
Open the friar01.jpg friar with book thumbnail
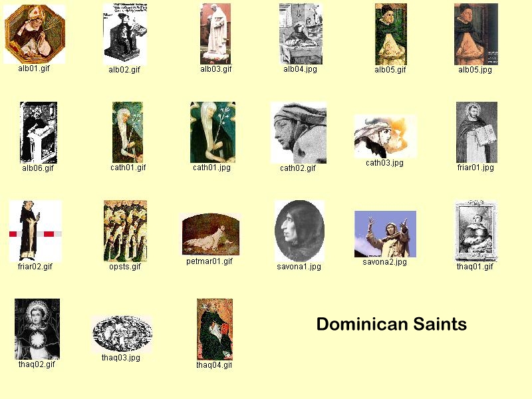pos(477,132)
